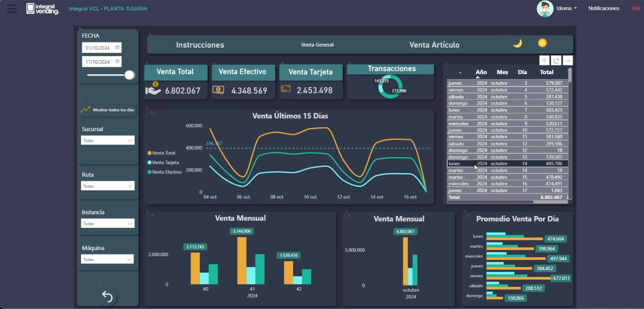
Task: Select the jueves row with 579.587
Action: click(507, 83)
